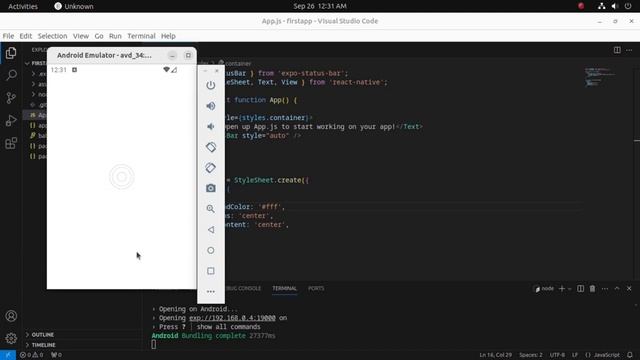
Task: Open the Source Control view
Action: tap(11, 98)
